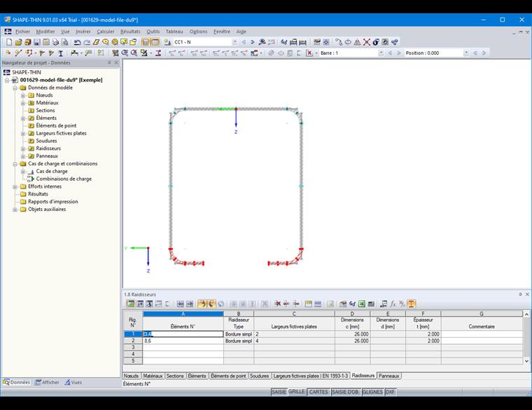The width and height of the screenshot is (532, 410).
Task: Expand the Matériaux tree node
Action: 23,103
